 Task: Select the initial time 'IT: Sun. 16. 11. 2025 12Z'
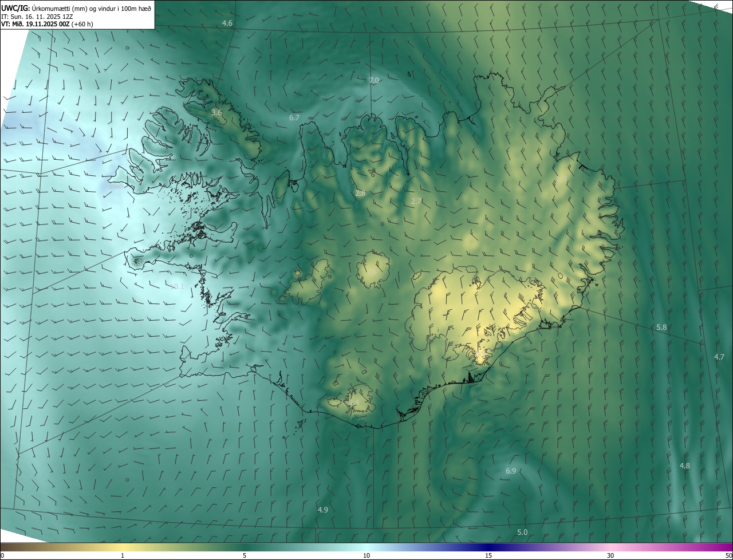coord(38,17)
